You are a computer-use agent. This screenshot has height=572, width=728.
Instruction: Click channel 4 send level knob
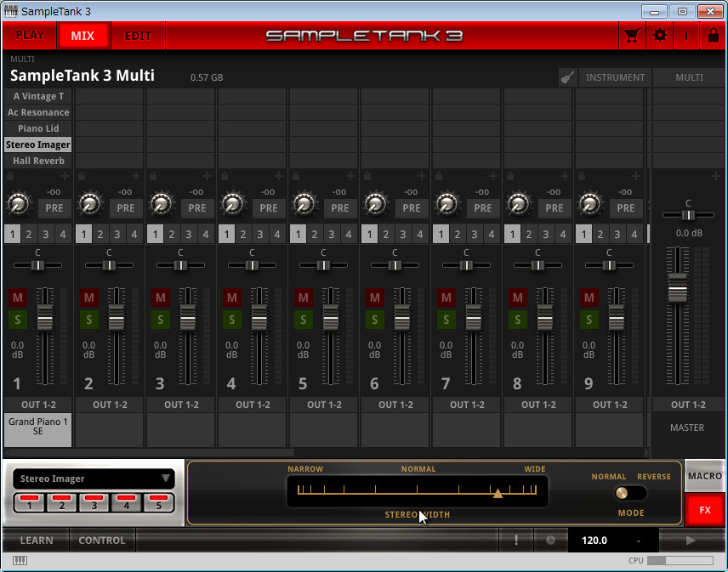[233, 204]
